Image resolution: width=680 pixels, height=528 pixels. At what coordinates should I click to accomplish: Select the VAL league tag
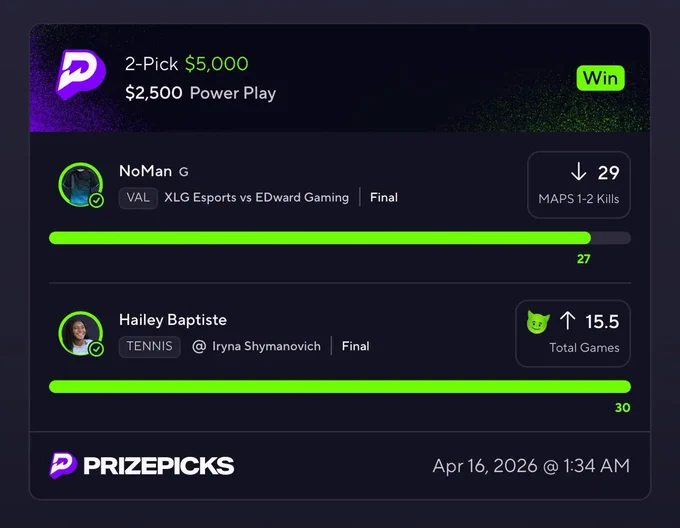(138, 198)
